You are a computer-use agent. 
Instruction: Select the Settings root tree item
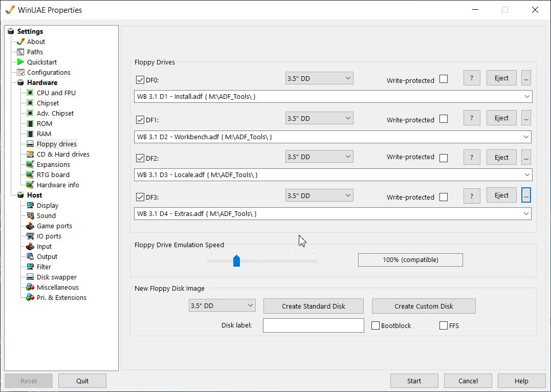pyautogui.click(x=30, y=31)
